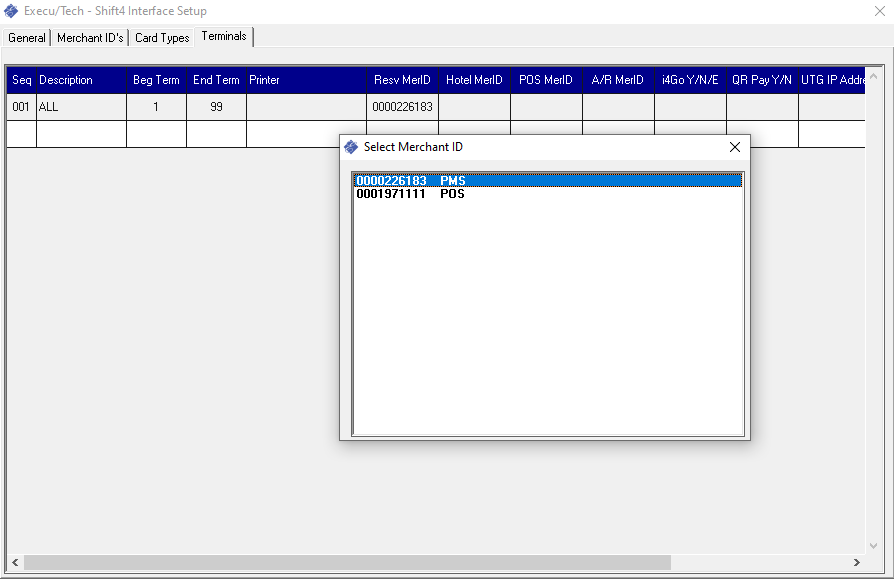Select the Seq cell showing 001
Viewport: 894px width, 579px height.
[x=22, y=107]
